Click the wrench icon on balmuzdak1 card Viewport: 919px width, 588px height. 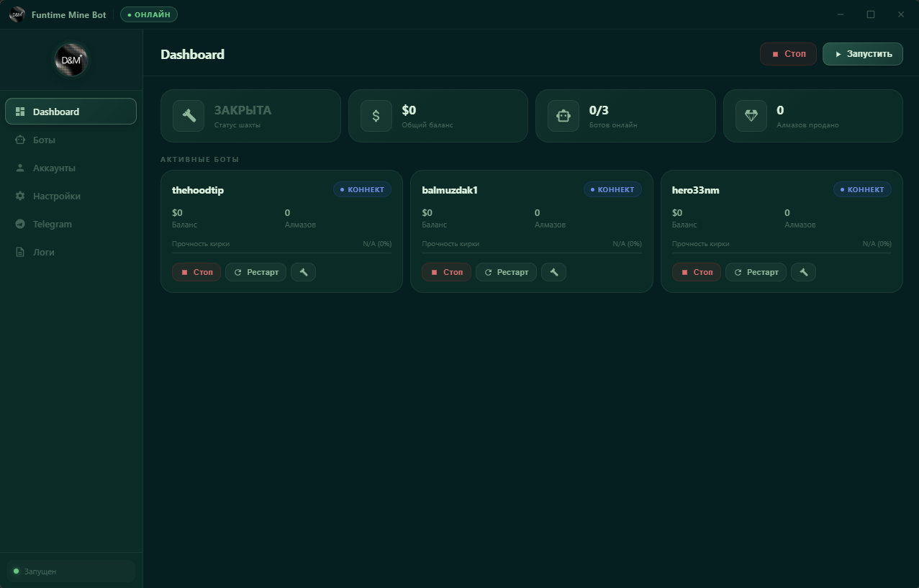coord(553,272)
